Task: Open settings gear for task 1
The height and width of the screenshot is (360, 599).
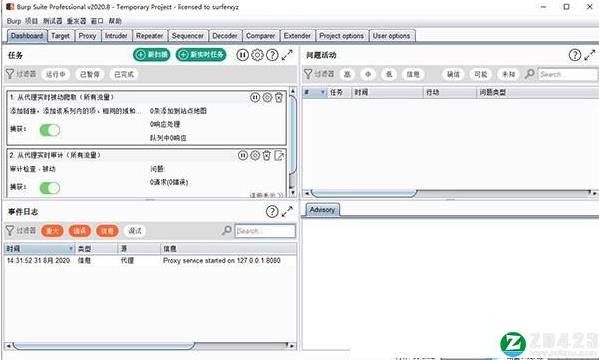Action: coord(267,97)
